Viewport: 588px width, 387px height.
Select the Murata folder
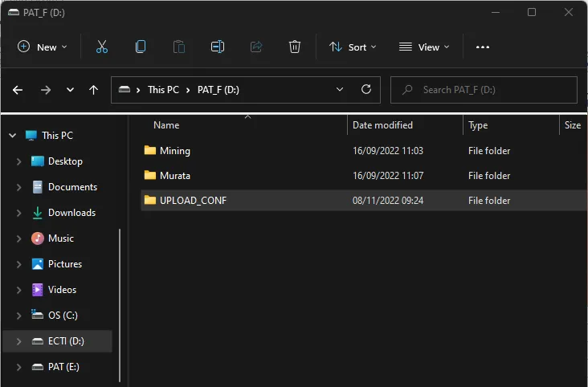(x=364, y=176)
